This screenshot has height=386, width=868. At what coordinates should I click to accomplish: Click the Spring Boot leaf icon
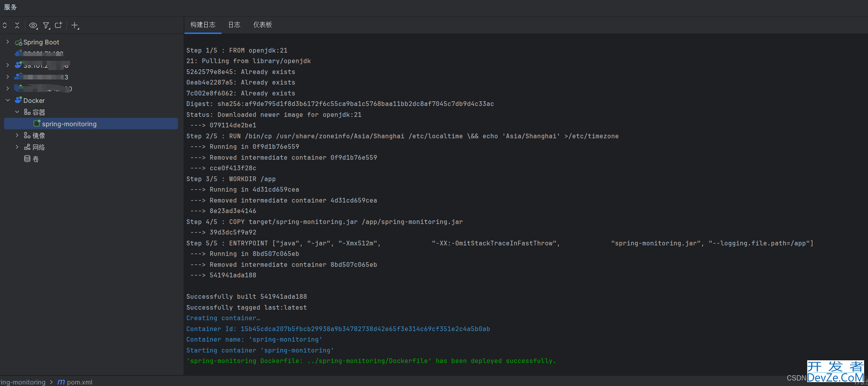[x=18, y=42]
